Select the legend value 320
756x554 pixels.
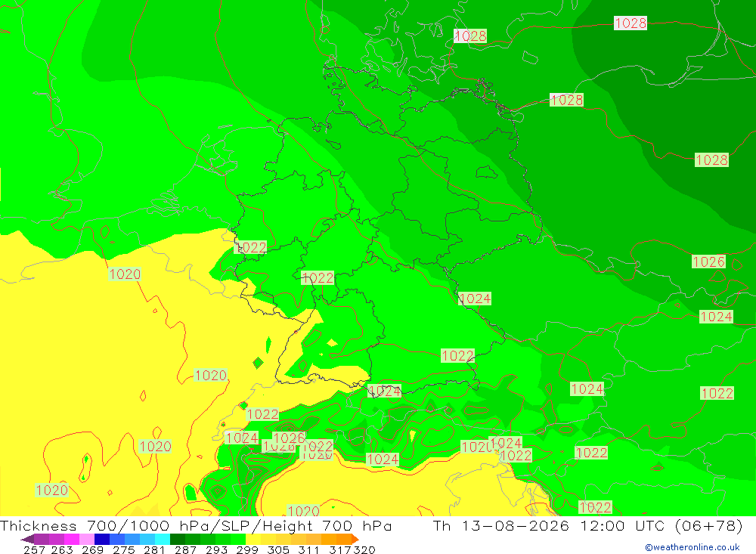364,549
